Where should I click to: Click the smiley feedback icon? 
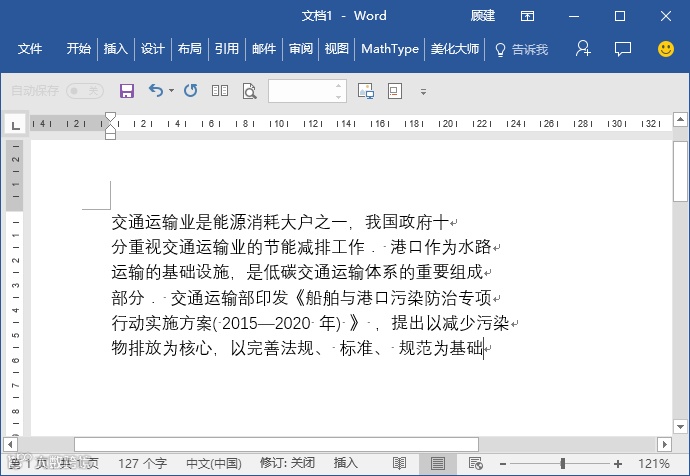pos(665,49)
